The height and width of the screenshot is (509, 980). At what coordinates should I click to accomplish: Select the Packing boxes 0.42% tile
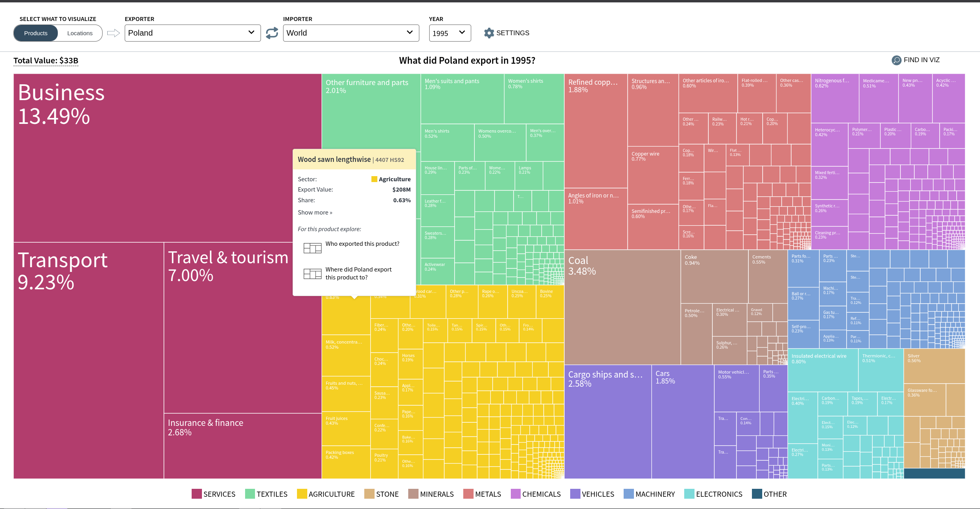(x=346, y=462)
